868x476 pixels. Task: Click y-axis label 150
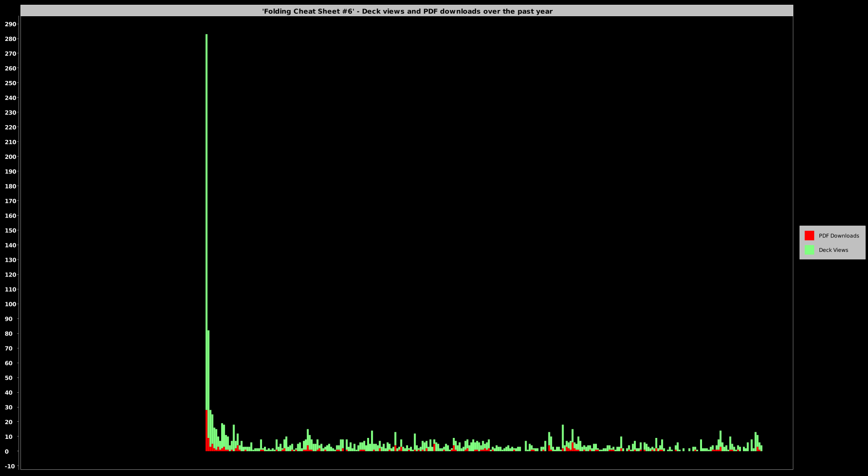(10, 230)
